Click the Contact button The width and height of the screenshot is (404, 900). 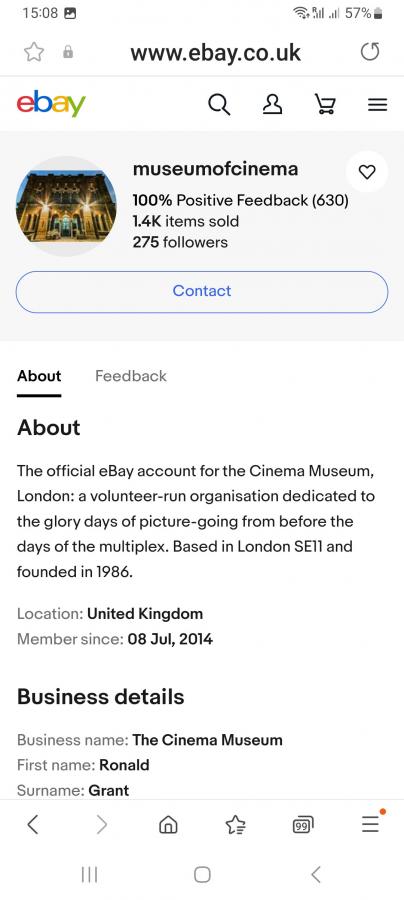pyautogui.click(x=202, y=292)
